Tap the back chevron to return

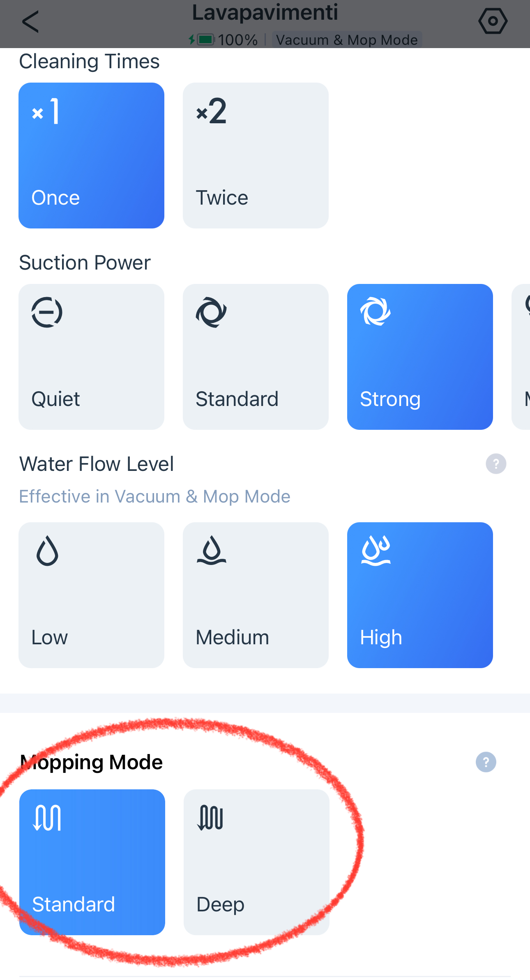tap(30, 21)
